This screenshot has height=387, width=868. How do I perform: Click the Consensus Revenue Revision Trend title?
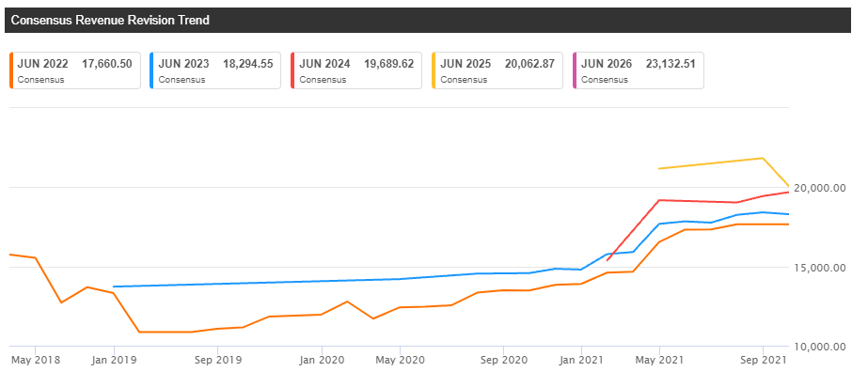110,21
